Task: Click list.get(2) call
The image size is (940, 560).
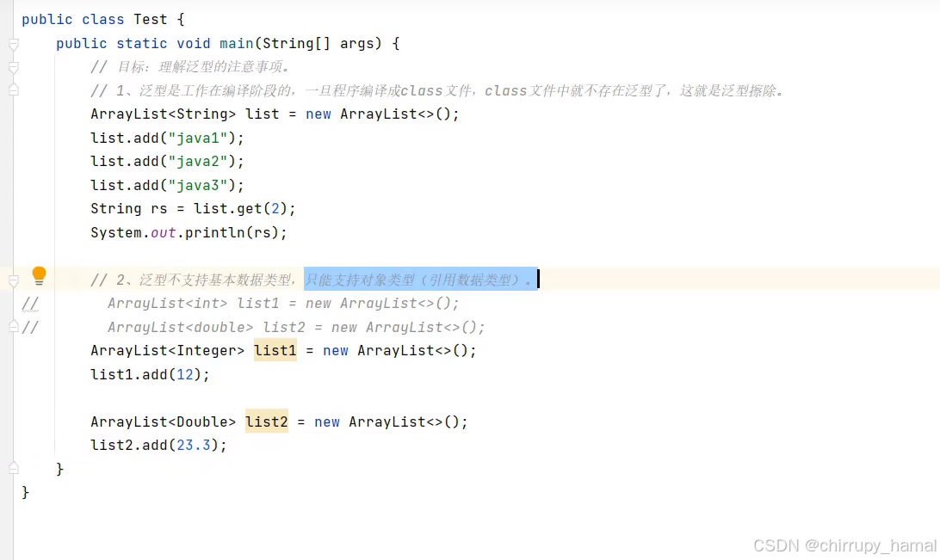Action: (240, 208)
